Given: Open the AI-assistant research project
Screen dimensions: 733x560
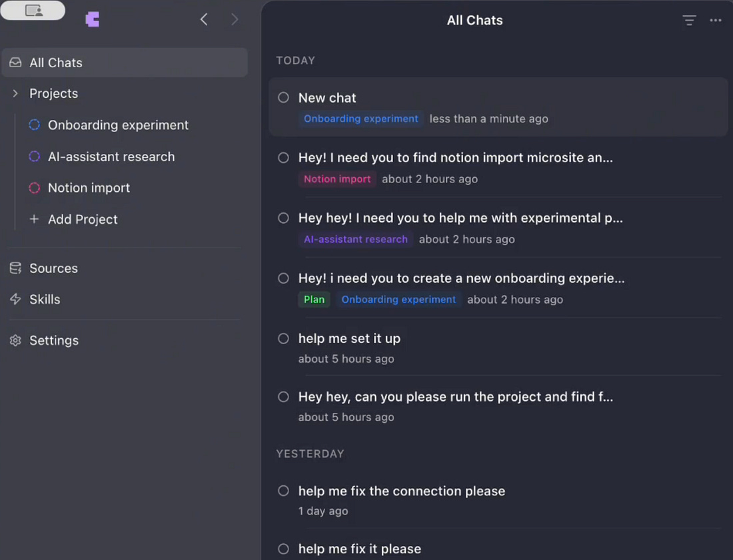Looking at the screenshot, I should point(111,157).
